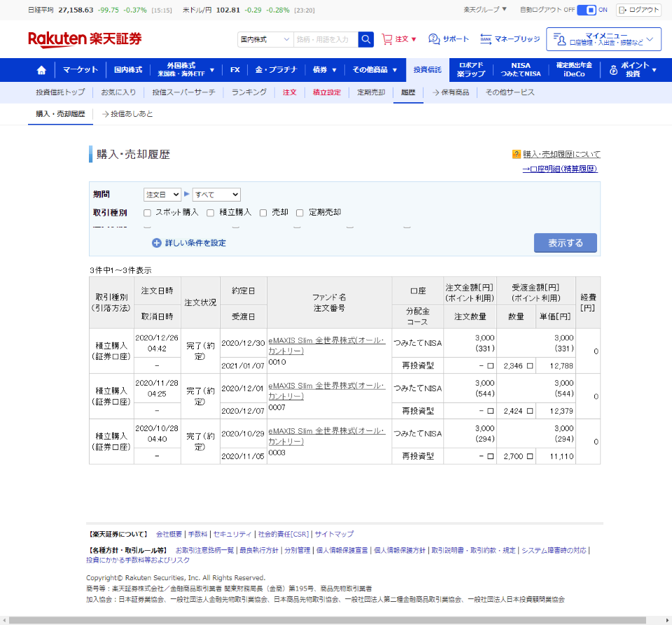
Task: Select the 購入・売却履歴 sub-tab
Action: click(60, 114)
